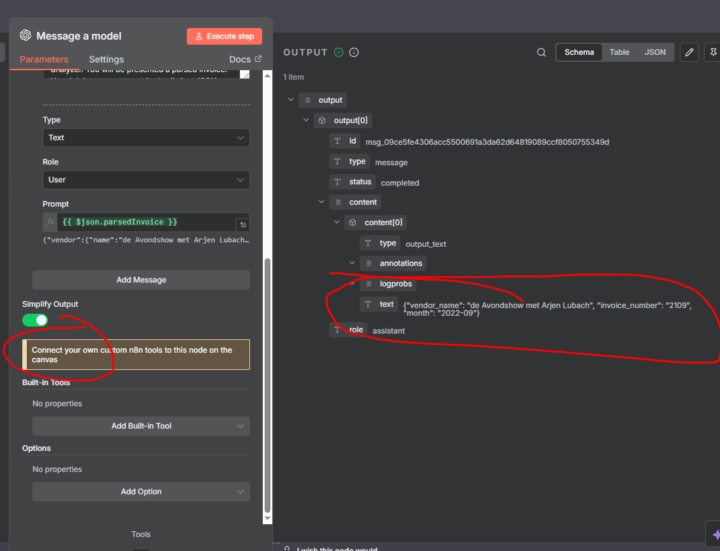Click the info icon beside OUTPUT
The width and height of the screenshot is (720, 551).
(x=354, y=52)
